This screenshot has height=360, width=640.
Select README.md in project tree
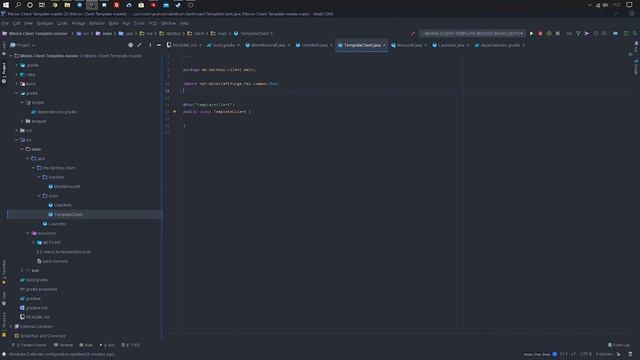pos(38,317)
